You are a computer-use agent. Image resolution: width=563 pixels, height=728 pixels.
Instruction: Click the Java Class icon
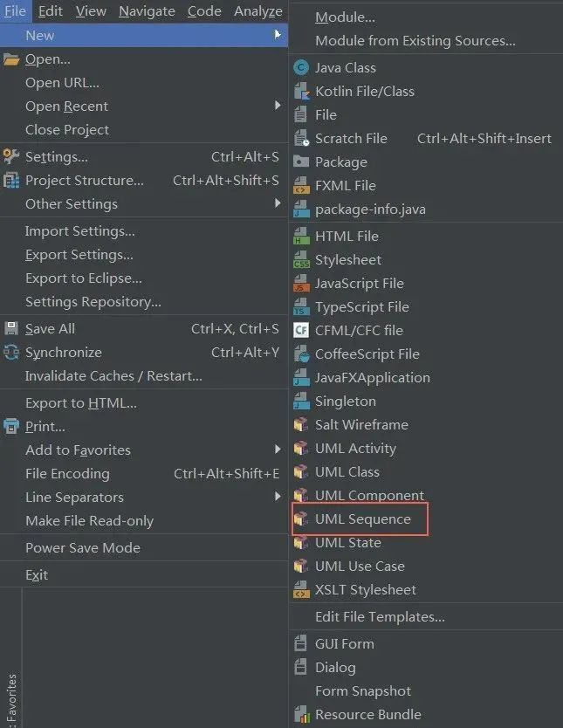tap(301, 68)
